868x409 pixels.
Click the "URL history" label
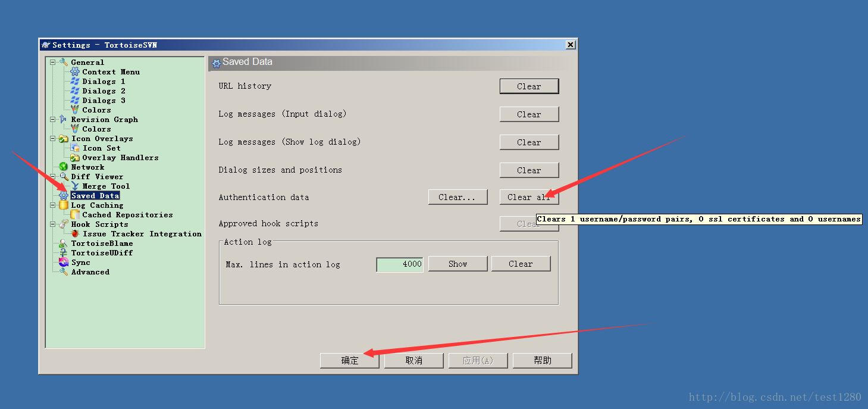pos(245,86)
